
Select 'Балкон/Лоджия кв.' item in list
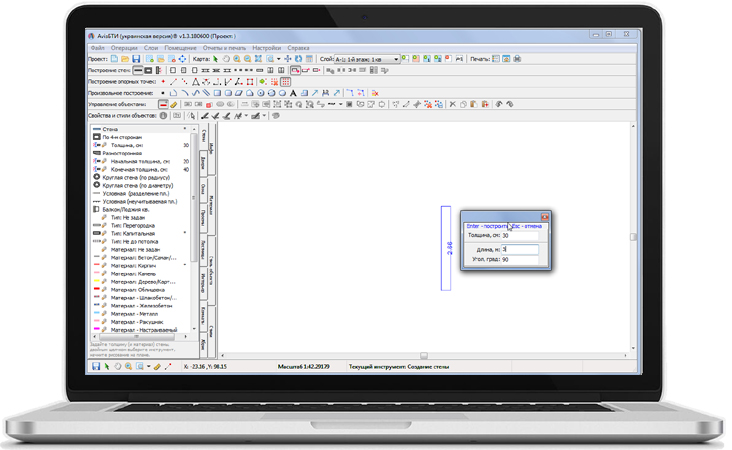coord(130,209)
